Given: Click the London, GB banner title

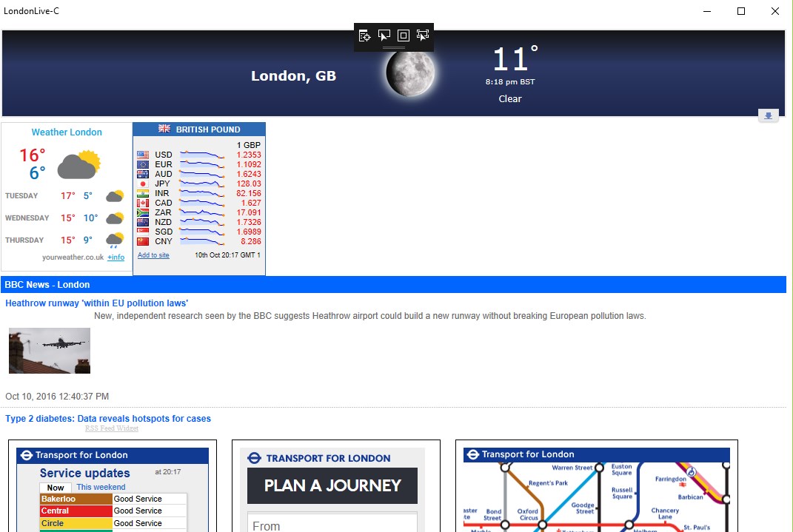Looking at the screenshot, I should coord(293,75).
